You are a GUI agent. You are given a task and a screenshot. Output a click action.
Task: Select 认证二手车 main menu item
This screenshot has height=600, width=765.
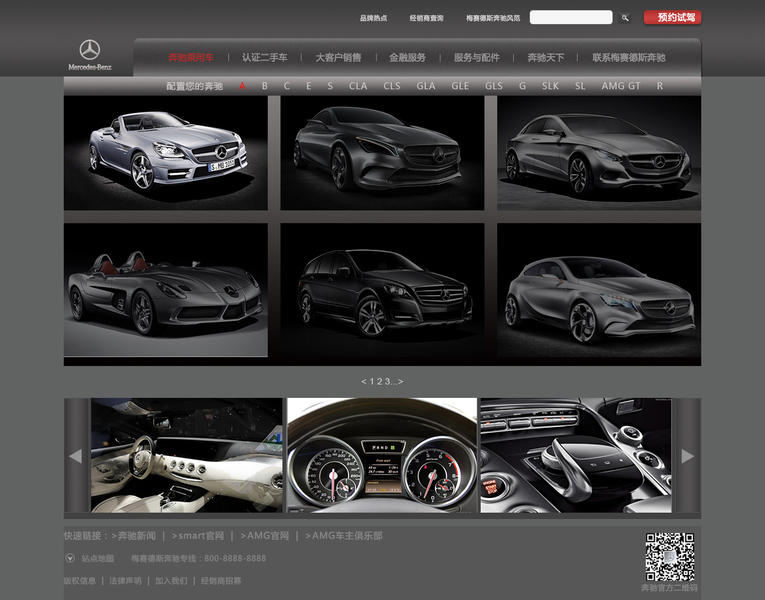pyautogui.click(x=264, y=58)
